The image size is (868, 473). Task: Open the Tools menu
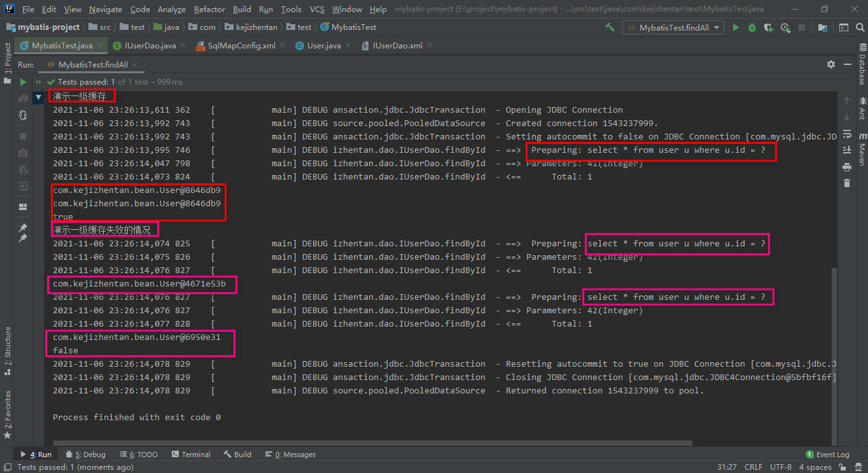click(291, 10)
